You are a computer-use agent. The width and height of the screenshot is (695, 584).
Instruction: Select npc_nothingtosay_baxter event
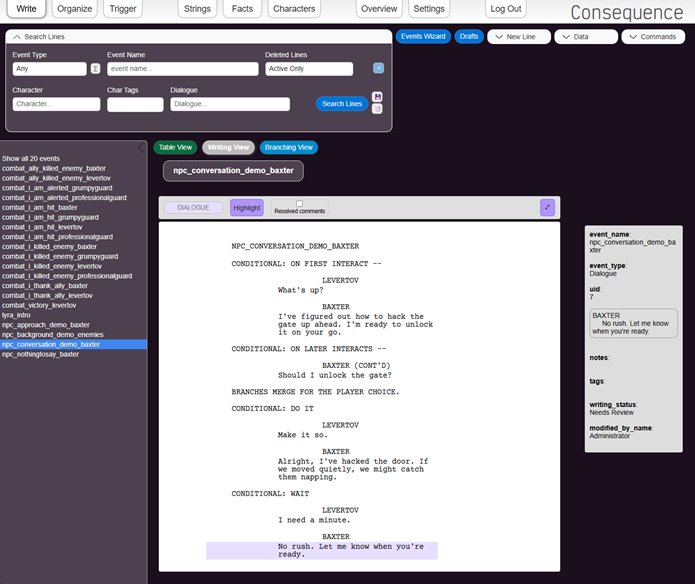point(40,354)
